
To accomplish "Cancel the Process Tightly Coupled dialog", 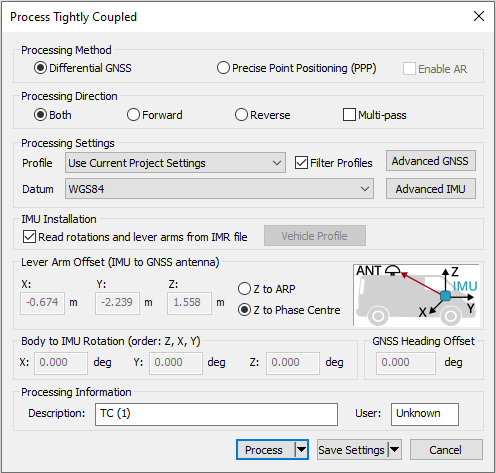I will click(446, 450).
